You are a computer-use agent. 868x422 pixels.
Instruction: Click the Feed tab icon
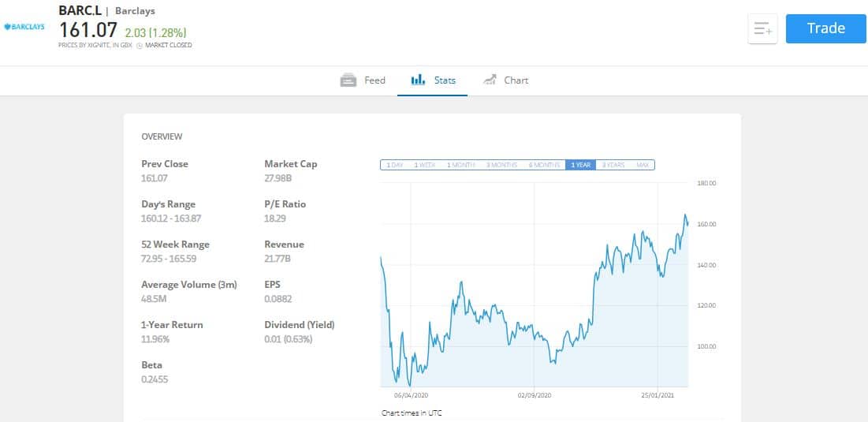[348, 80]
